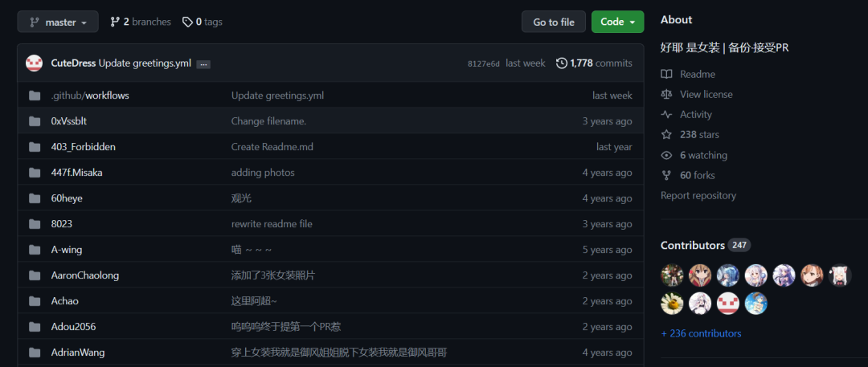The height and width of the screenshot is (367, 868).
Task: Open the 0xVssblt folder
Action: (68, 121)
